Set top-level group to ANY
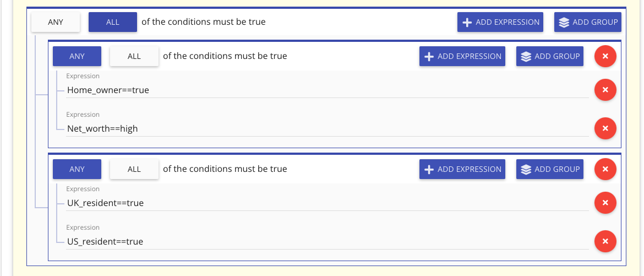644x276 pixels. click(x=56, y=23)
